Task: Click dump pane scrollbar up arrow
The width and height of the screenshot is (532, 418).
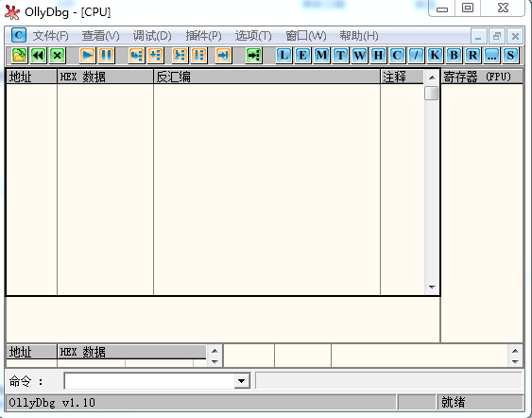Action: (x=215, y=351)
